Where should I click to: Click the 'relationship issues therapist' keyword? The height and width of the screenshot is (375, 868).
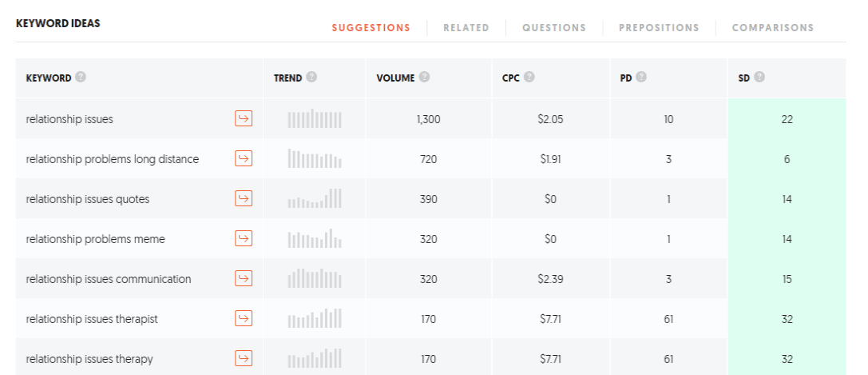[92, 319]
